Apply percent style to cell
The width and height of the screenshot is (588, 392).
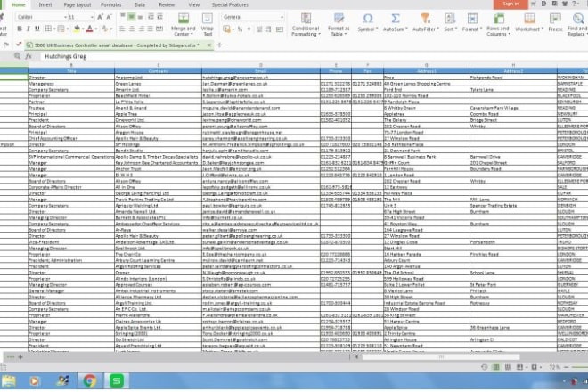(240, 29)
